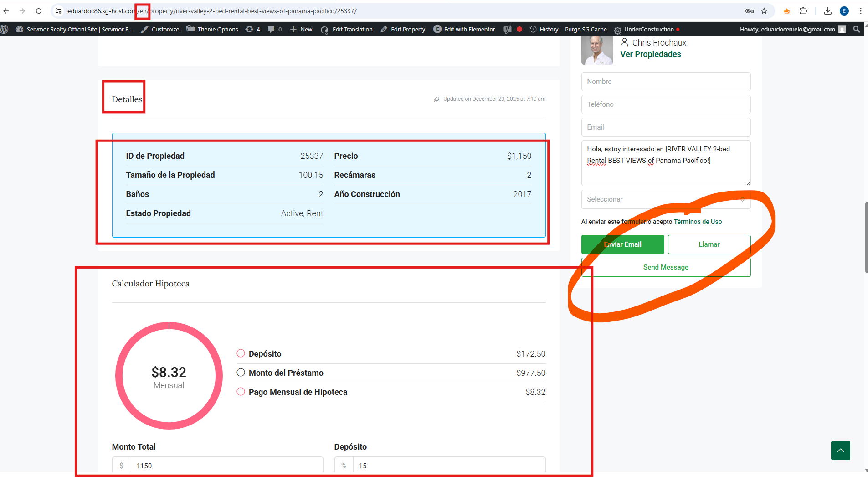Click the scroll-to-top green arrow button

click(x=840, y=451)
